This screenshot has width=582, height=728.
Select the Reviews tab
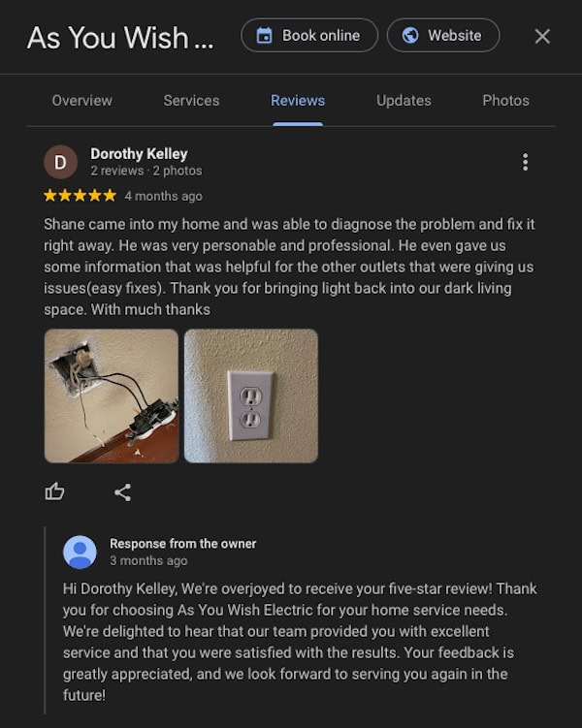[298, 100]
